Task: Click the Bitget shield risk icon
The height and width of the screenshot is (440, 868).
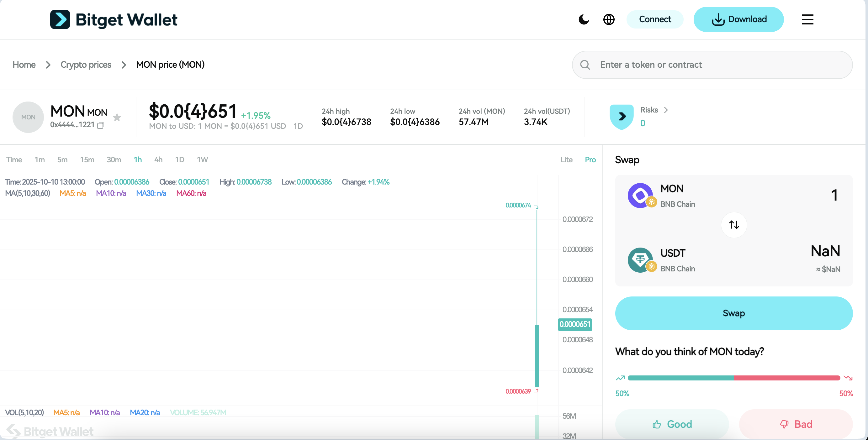Action: [622, 117]
